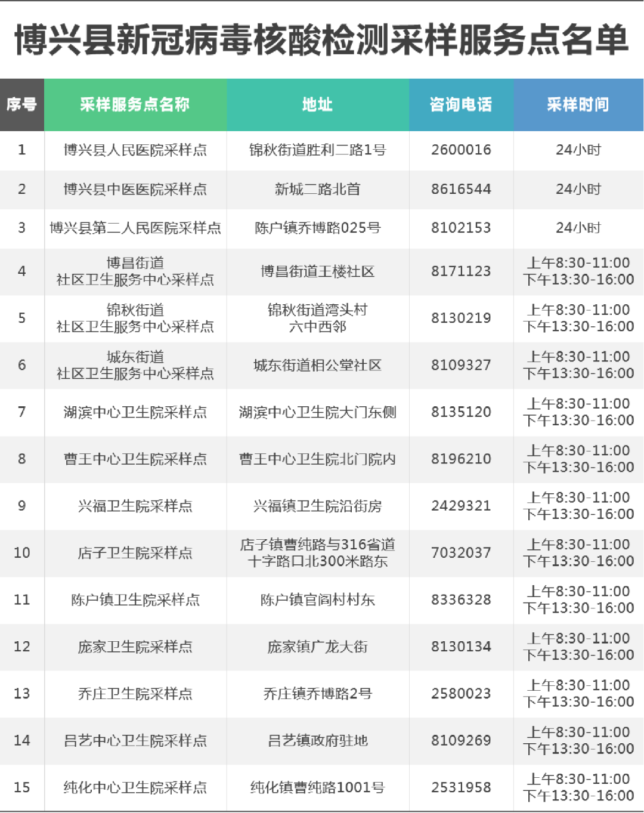Click phone number 2600016
644x813 pixels.
pos(461,150)
